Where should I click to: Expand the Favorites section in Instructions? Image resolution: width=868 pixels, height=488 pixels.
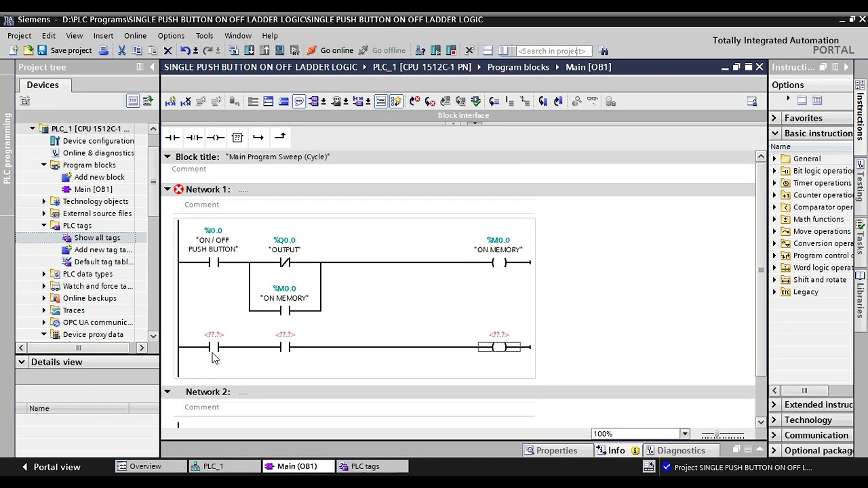click(x=774, y=118)
